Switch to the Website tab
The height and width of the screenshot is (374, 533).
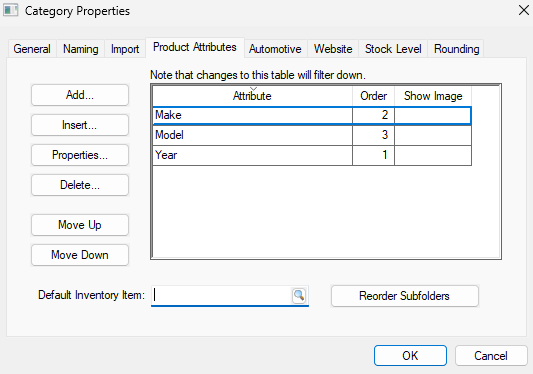pos(333,49)
